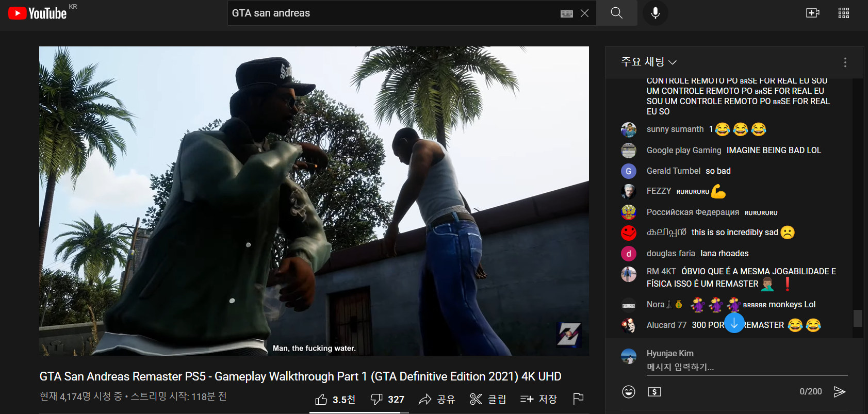Open douglas faria's d avatar
Viewport: 868px width, 414px height.
628,254
